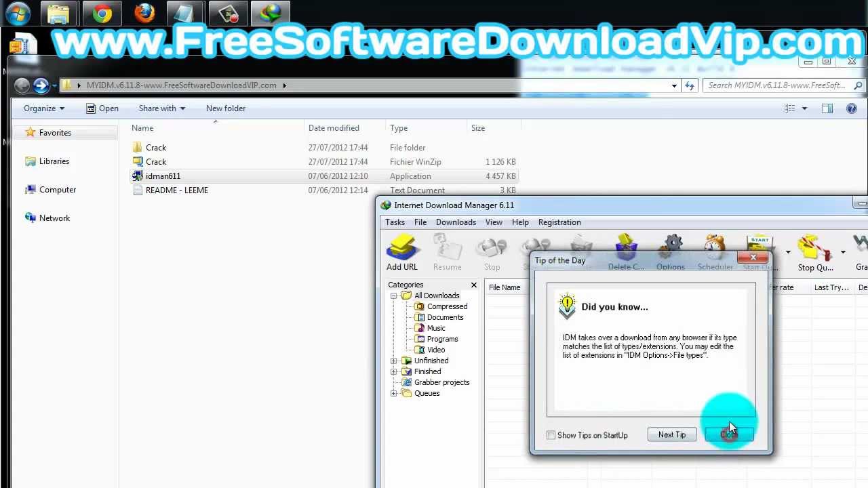Select the Video category

[x=436, y=350]
